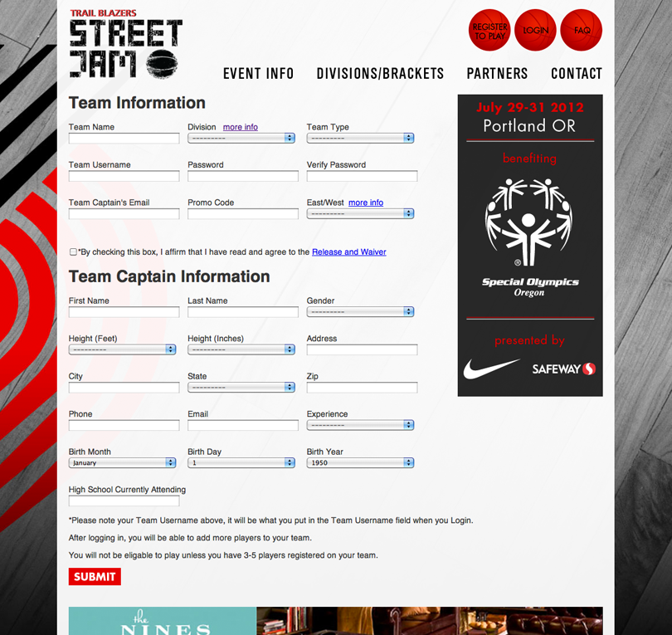Open the Partners menu item

tap(497, 74)
